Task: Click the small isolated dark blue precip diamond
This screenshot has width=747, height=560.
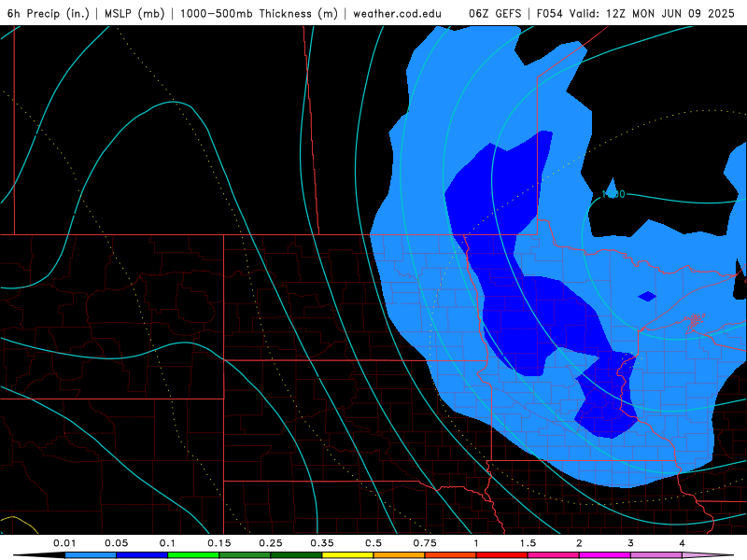Action: click(x=647, y=296)
